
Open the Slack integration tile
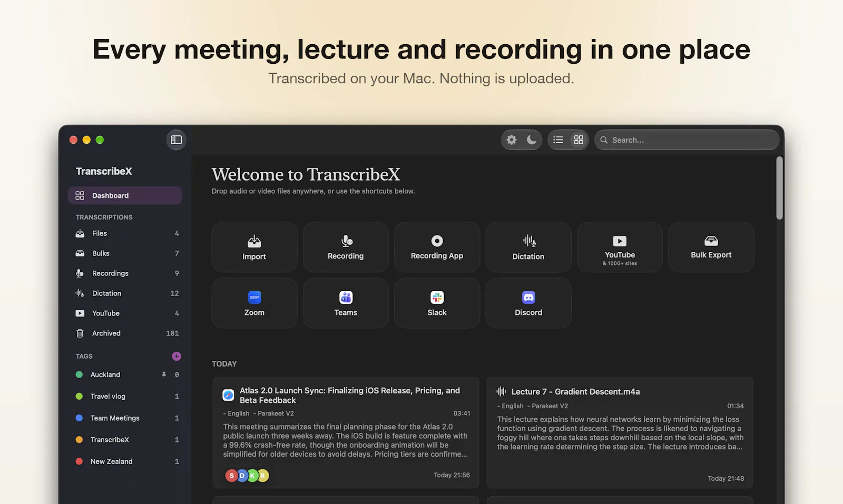(x=437, y=303)
